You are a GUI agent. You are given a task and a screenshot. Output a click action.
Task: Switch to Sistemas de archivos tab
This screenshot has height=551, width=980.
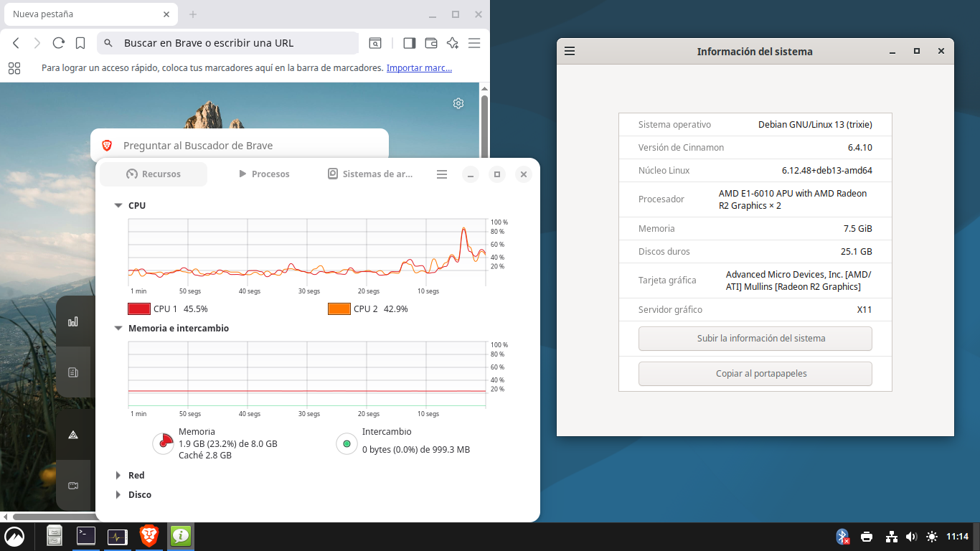pyautogui.click(x=370, y=174)
